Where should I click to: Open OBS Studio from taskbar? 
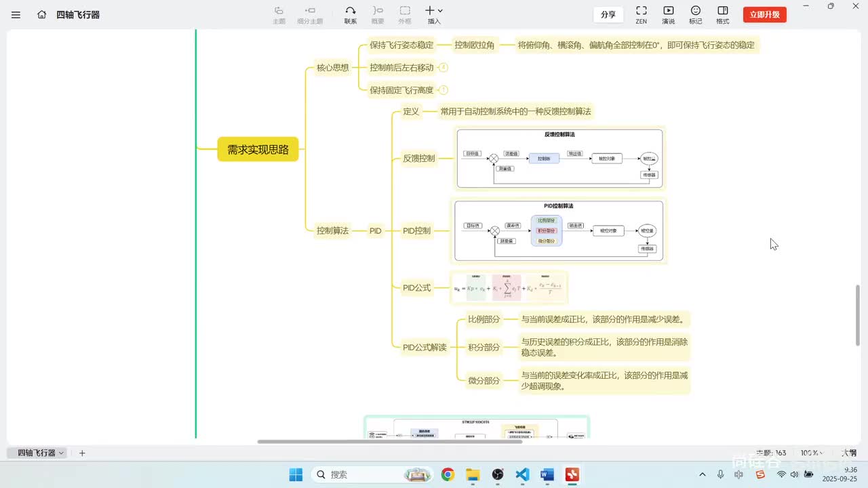click(x=498, y=474)
